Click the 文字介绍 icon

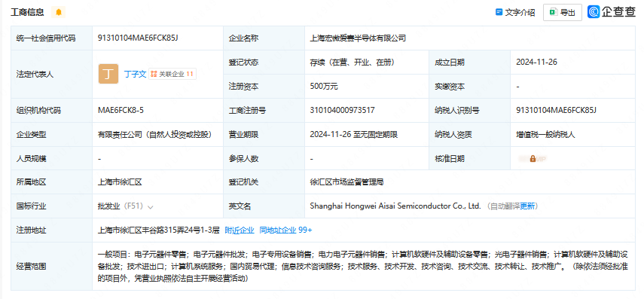point(499,12)
